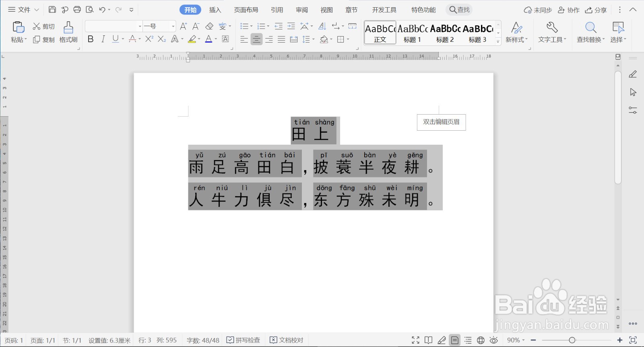The image size is (644, 347).
Task: Click the Cut (剪切) scissors button
Action: [x=43, y=27]
